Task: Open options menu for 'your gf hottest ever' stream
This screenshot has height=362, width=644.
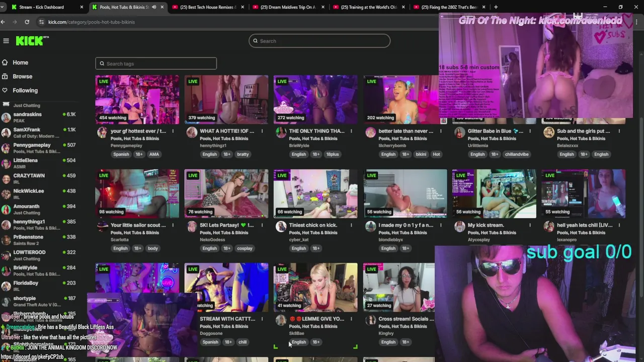Action: click(x=173, y=131)
